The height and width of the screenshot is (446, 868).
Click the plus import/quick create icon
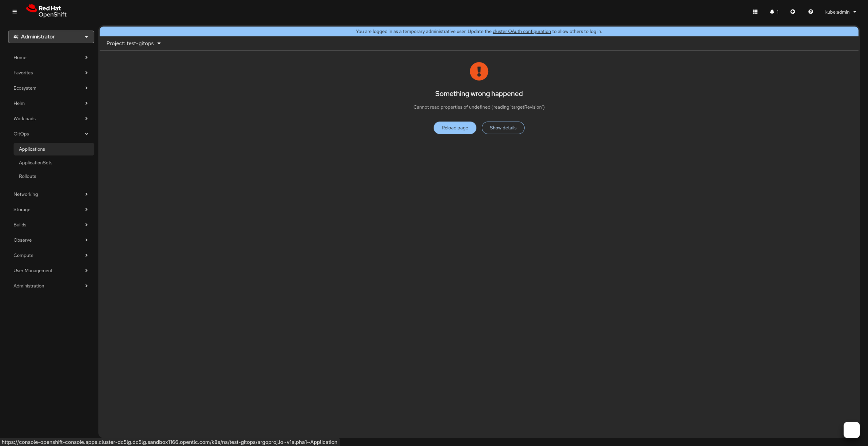(x=793, y=12)
